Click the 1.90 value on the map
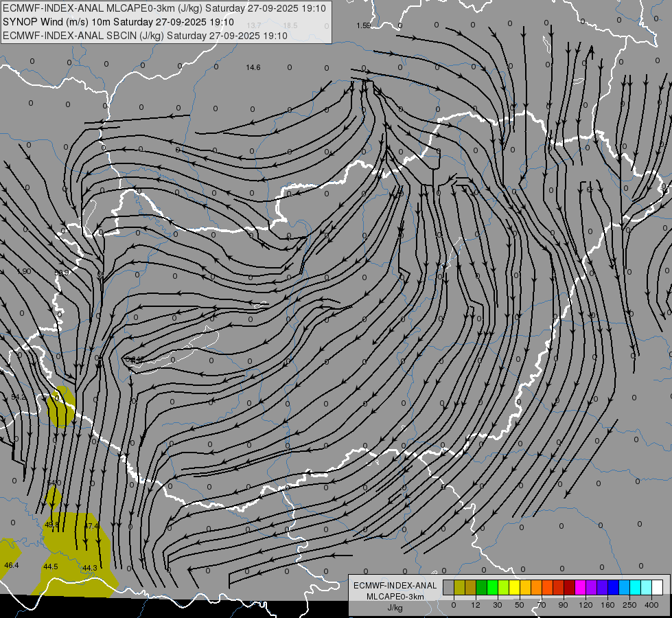Viewport: 672px width, 618px height. point(24,271)
